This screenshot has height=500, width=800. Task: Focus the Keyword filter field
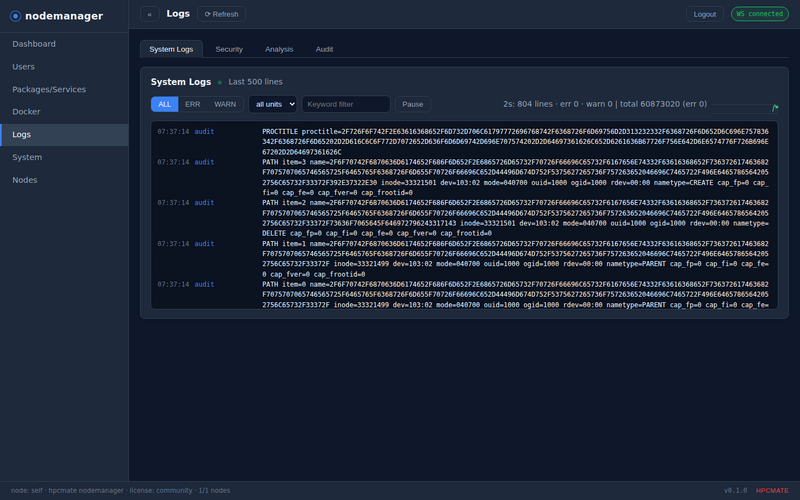[x=346, y=104]
